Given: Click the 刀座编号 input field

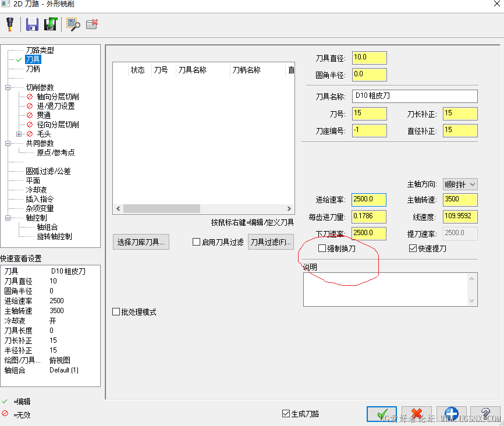Looking at the screenshot, I should 370,130.
